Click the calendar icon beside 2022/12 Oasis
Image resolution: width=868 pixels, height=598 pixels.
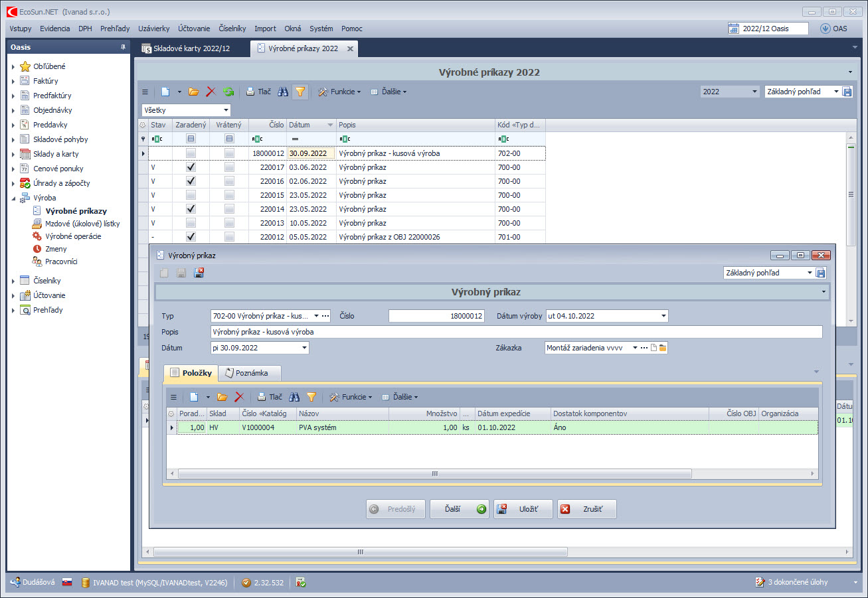734,29
